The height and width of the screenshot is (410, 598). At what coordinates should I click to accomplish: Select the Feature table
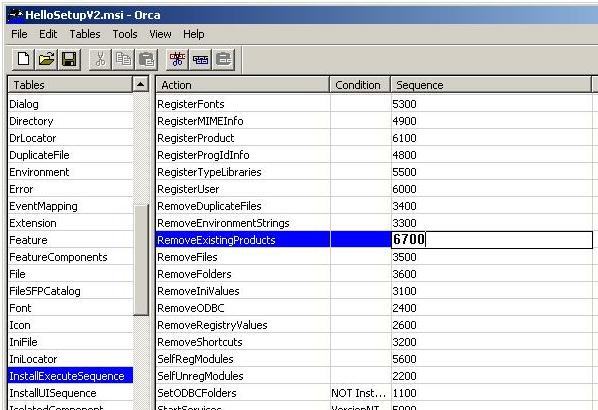pos(70,240)
